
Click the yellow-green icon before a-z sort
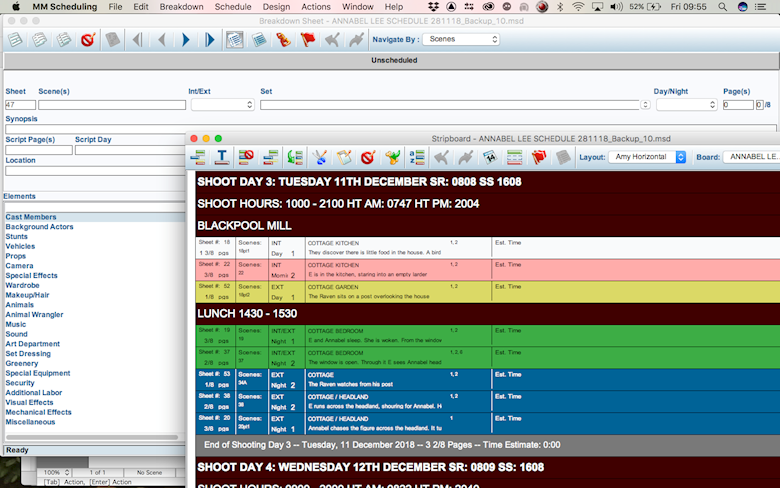[x=392, y=157]
